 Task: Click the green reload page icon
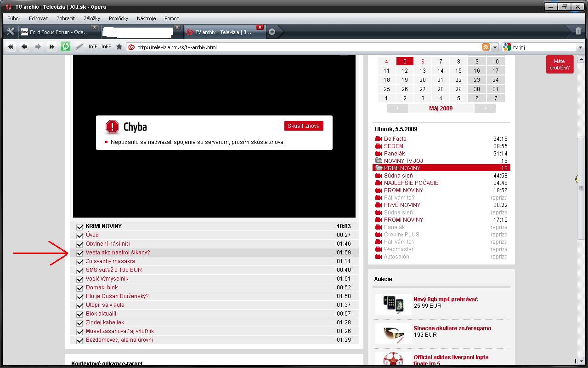(66, 46)
